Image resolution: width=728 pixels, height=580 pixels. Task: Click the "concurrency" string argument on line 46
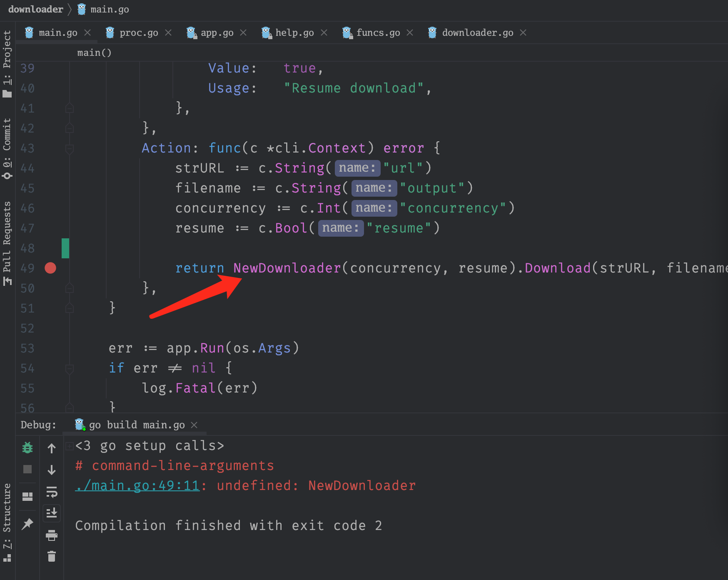[x=453, y=208]
